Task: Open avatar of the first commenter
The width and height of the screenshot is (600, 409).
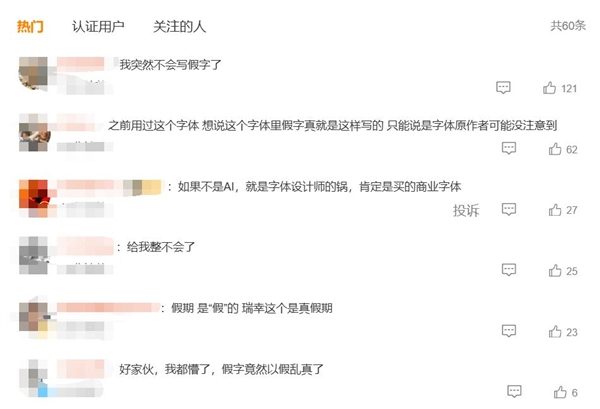Action: [35, 72]
